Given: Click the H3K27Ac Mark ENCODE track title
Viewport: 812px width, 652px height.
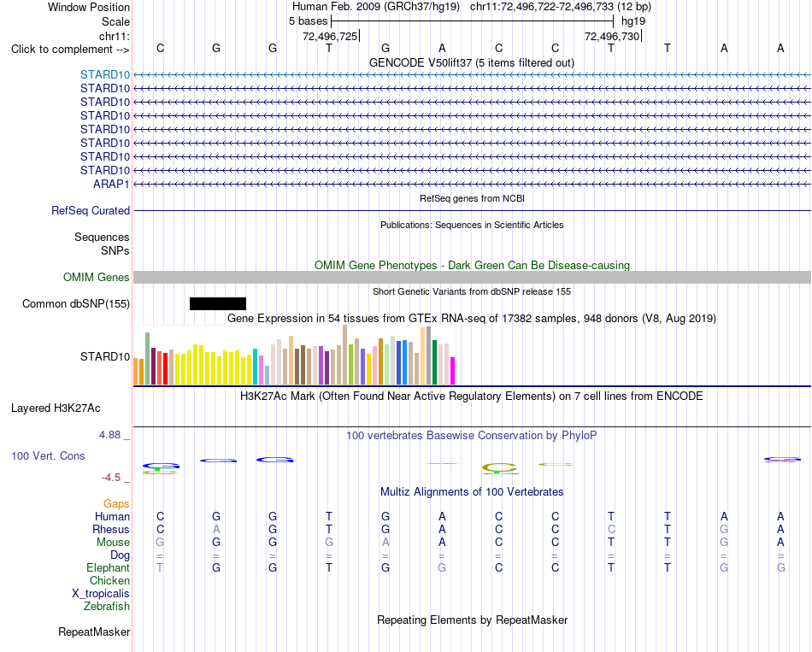Looking at the screenshot, I should [471, 396].
